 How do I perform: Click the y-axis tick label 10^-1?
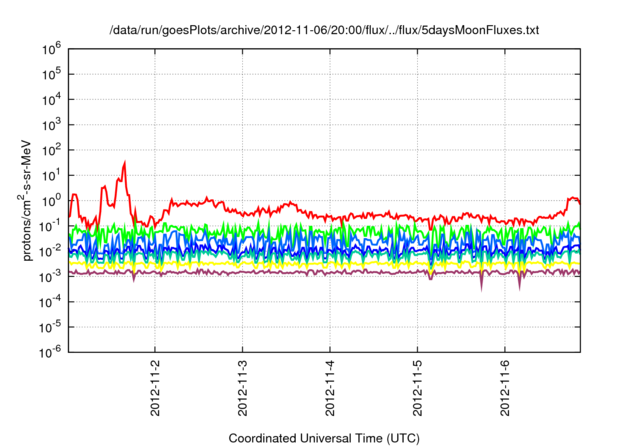(x=50, y=227)
